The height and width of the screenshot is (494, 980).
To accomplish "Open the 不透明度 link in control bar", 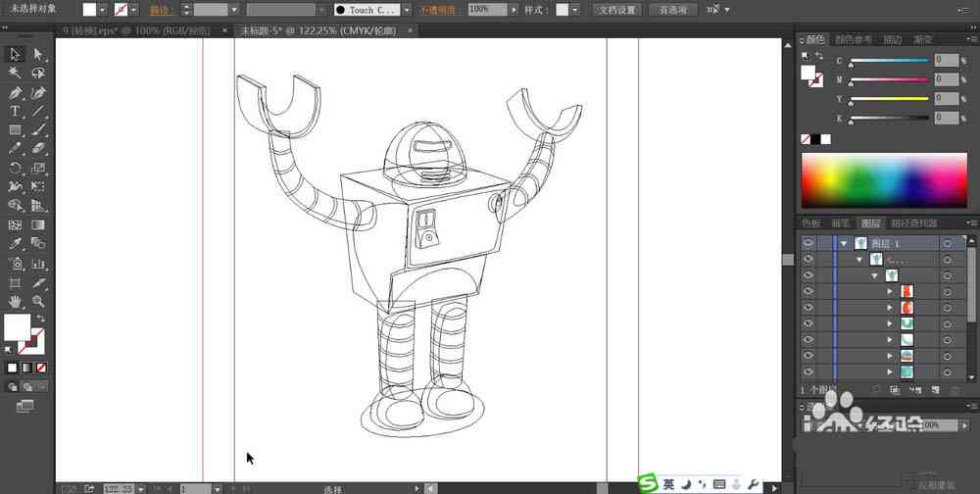I will pos(438,10).
